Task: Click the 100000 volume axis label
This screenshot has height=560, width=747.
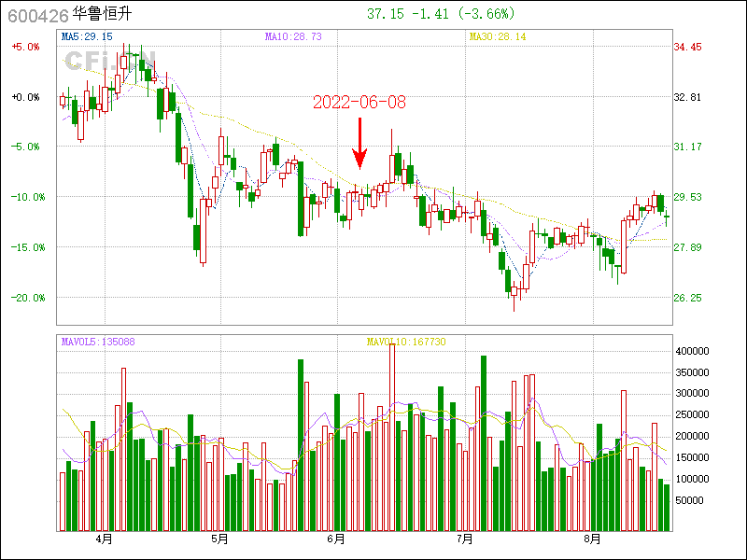Action: pyautogui.click(x=692, y=479)
